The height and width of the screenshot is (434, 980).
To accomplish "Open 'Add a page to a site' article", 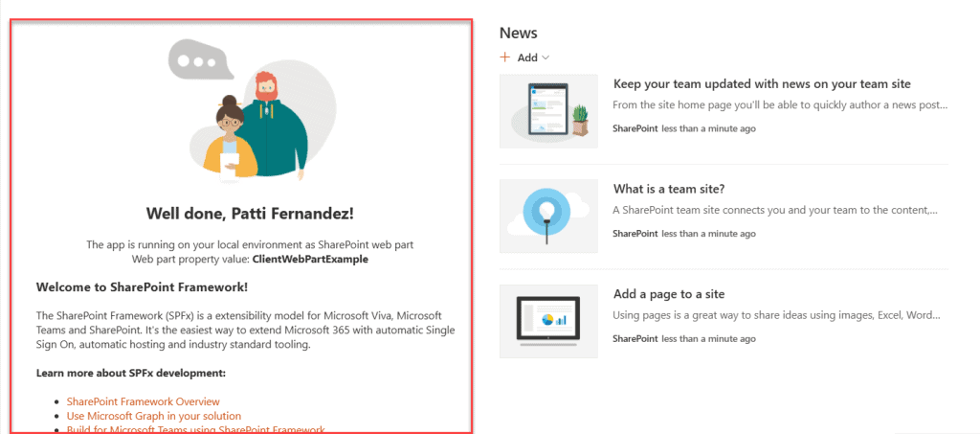I will click(x=669, y=294).
